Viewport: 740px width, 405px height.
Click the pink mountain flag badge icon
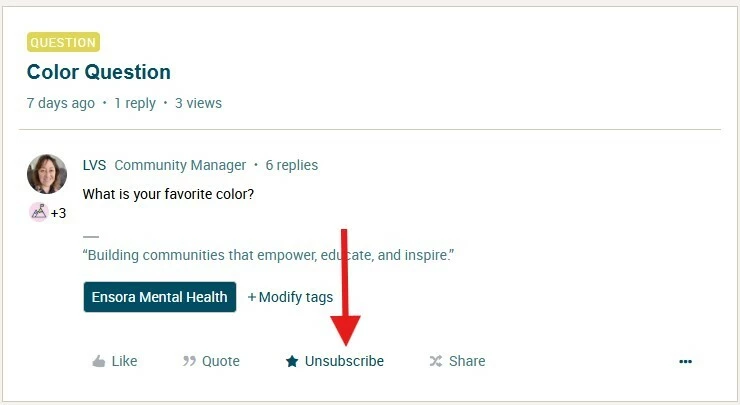pos(39,212)
